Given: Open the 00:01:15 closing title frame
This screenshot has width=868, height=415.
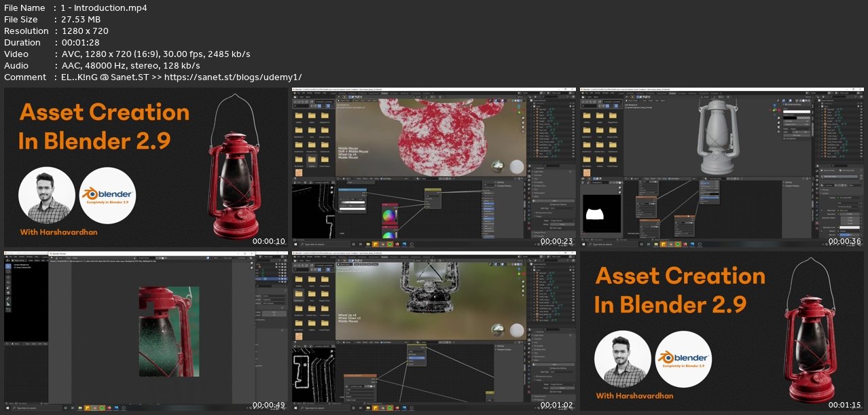Looking at the screenshot, I should click(x=721, y=331).
